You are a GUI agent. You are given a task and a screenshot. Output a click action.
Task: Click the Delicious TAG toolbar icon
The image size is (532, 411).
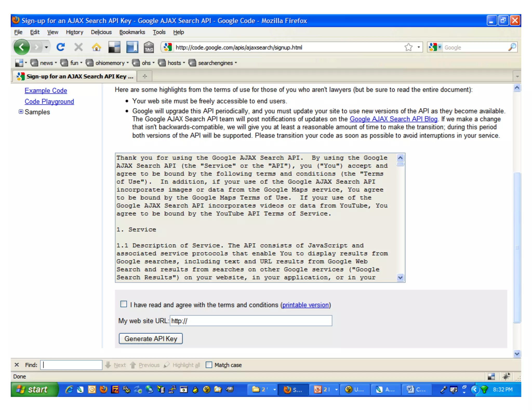(149, 47)
